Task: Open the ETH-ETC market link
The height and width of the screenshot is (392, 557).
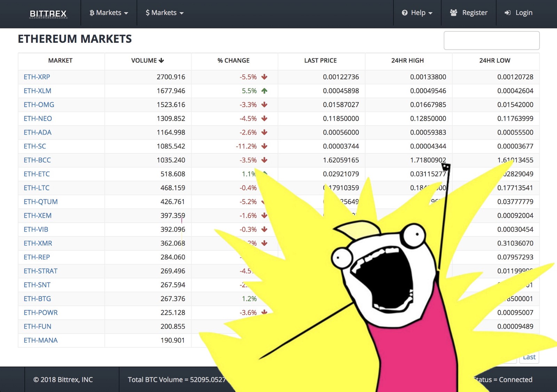Action: pyautogui.click(x=37, y=174)
